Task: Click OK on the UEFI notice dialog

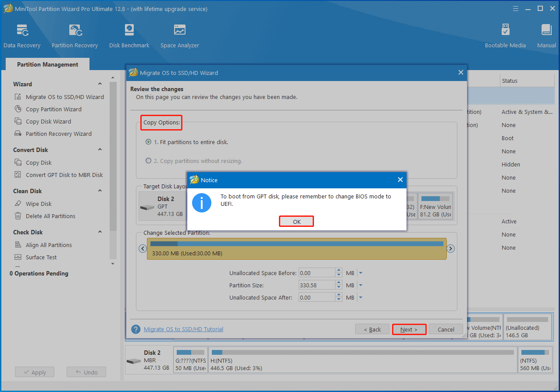Action: pyautogui.click(x=296, y=221)
